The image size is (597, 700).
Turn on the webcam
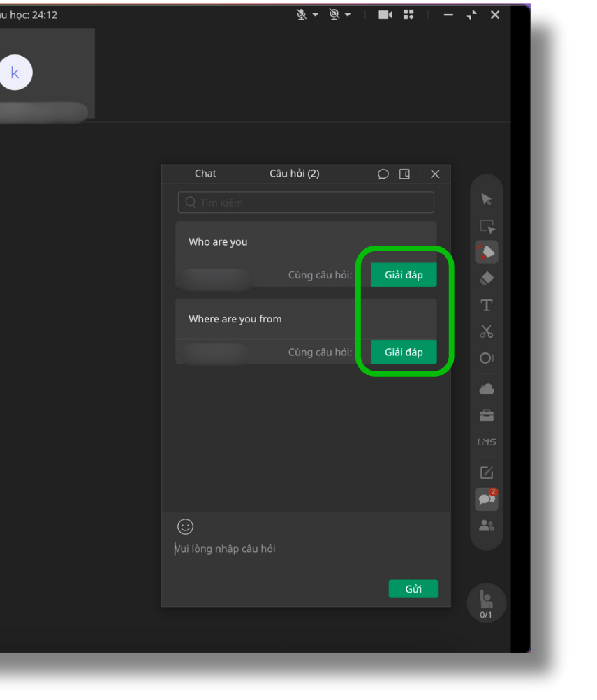pyautogui.click(x=334, y=15)
